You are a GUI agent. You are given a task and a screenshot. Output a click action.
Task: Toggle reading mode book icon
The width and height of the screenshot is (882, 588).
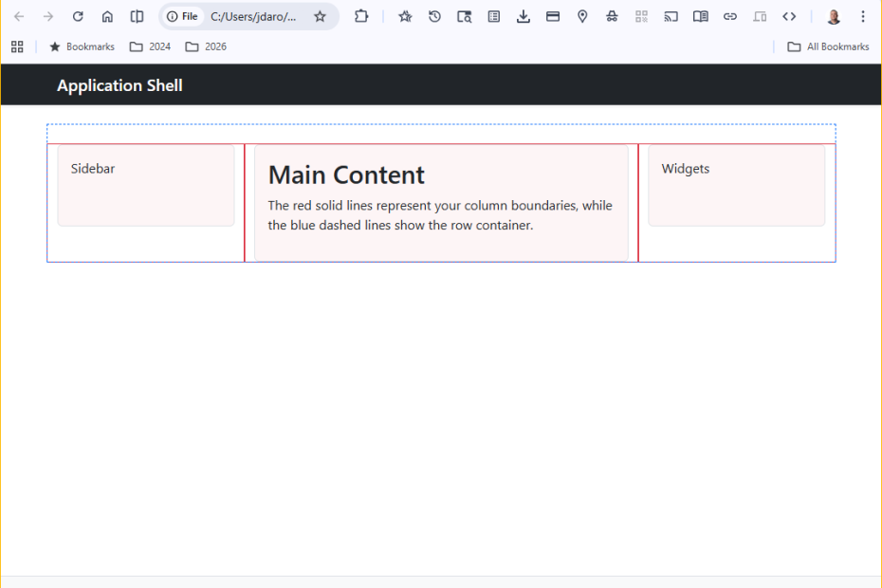tap(701, 16)
